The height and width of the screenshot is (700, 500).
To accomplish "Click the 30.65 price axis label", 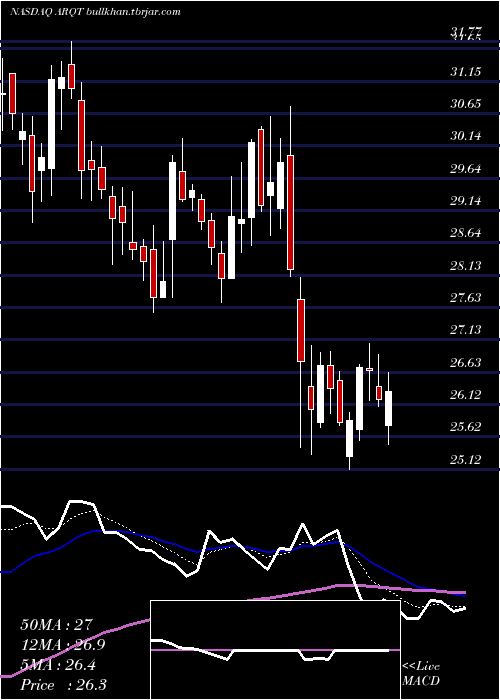I will pos(466,104).
